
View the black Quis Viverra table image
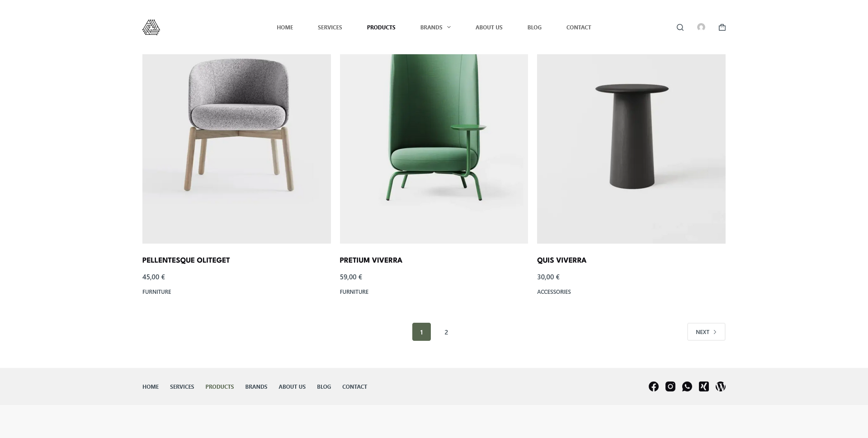pos(631,149)
